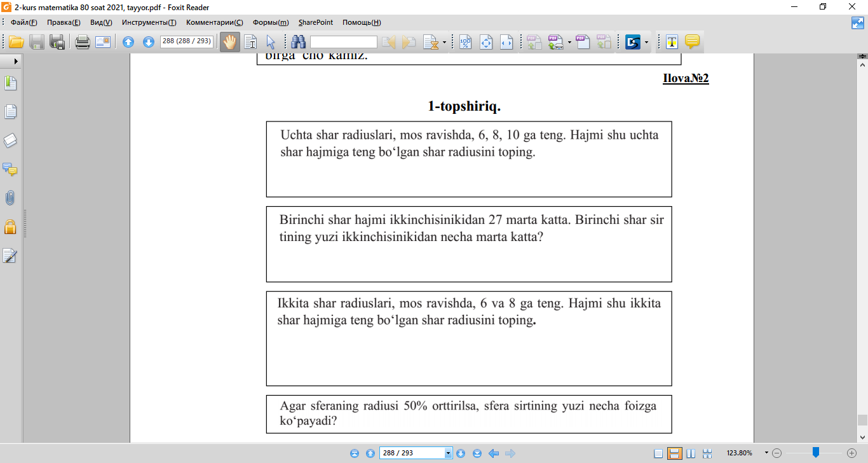
Task: Open the Pages thumbnails side panel
Action: point(11,112)
